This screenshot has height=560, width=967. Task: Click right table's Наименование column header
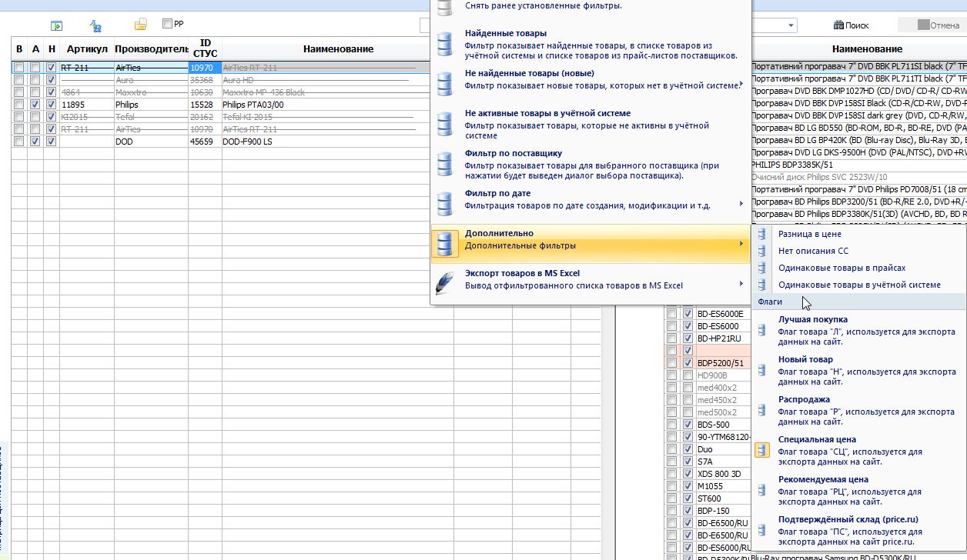click(x=866, y=48)
